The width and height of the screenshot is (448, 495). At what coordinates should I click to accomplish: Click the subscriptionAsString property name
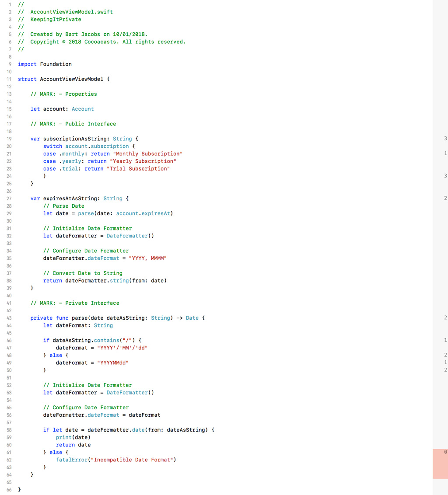(x=77, y=139)
